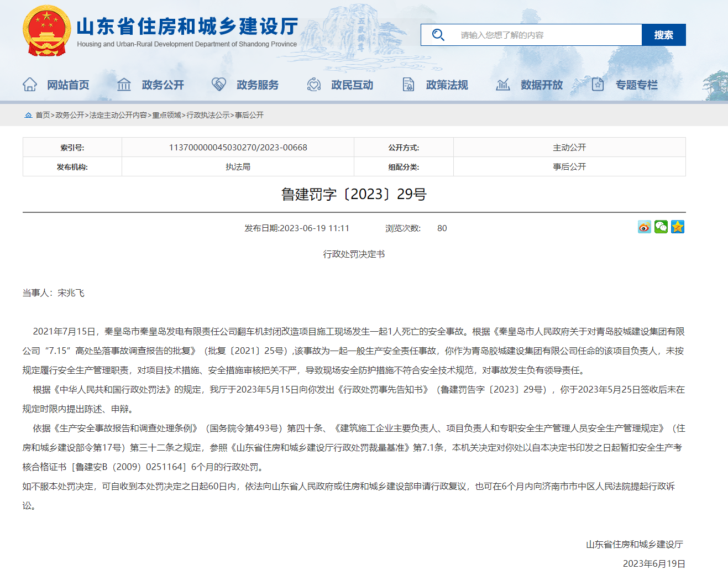The image size is (728, 580).
Task: Click the building icon beside 政务公开
Action: pos(124,85)
